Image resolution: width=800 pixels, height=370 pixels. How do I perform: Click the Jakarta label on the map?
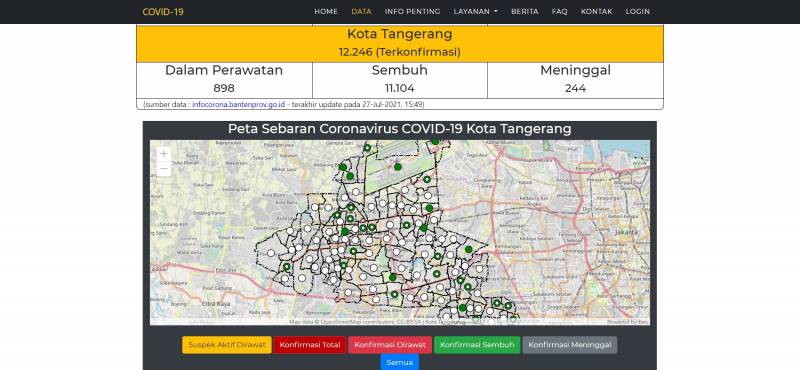626,232
